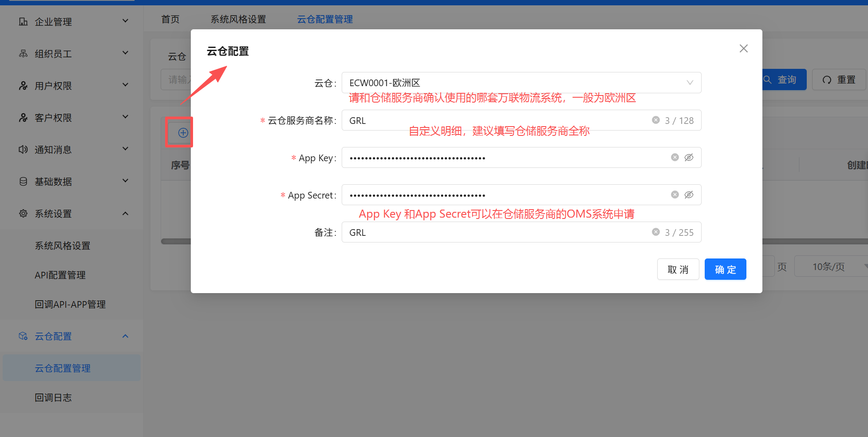Open the 10条/页 page size dropdown

coord(830,266)
